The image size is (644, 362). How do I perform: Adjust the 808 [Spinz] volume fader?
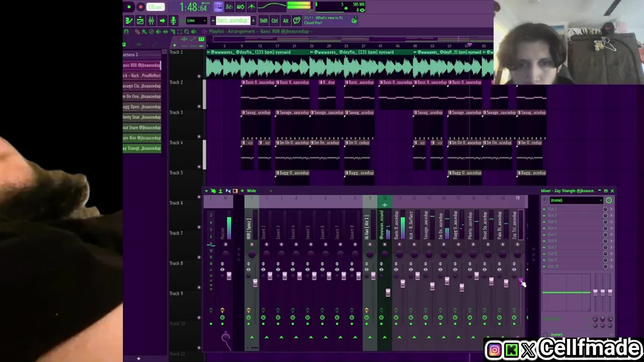click(255, 284)
